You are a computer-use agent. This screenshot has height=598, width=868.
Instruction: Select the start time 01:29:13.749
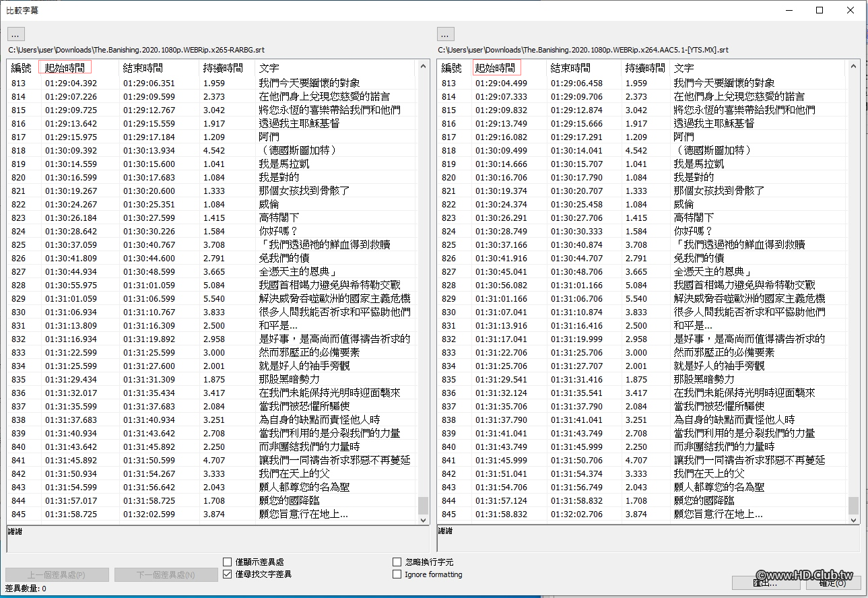502,124
